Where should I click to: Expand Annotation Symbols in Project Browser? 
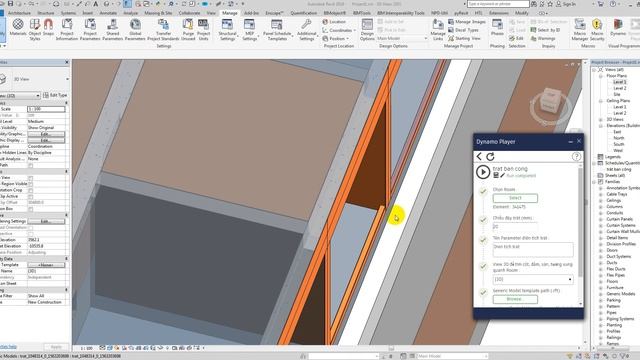(x=600, y=188)
